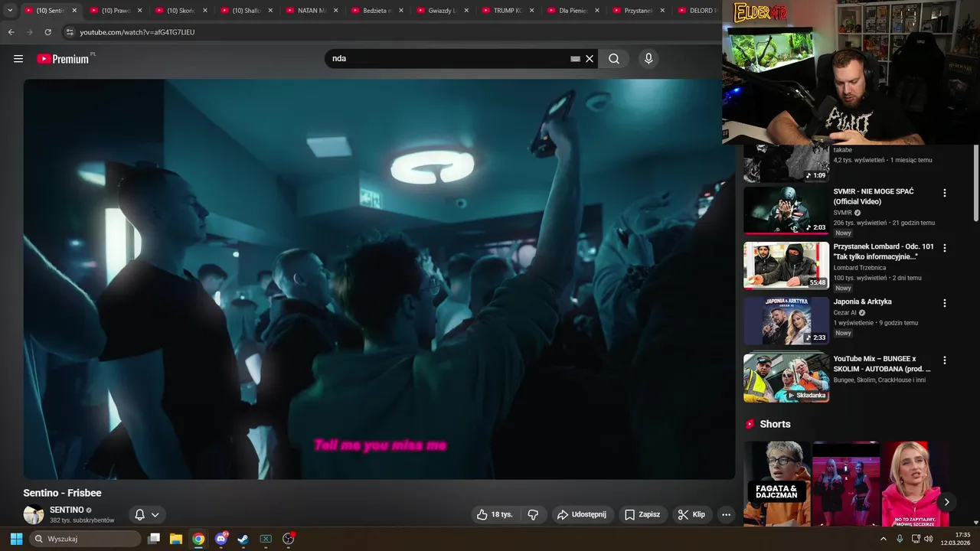
Task: Open the SVM!R video thumbnail
Action: click(x=786, y=210)
